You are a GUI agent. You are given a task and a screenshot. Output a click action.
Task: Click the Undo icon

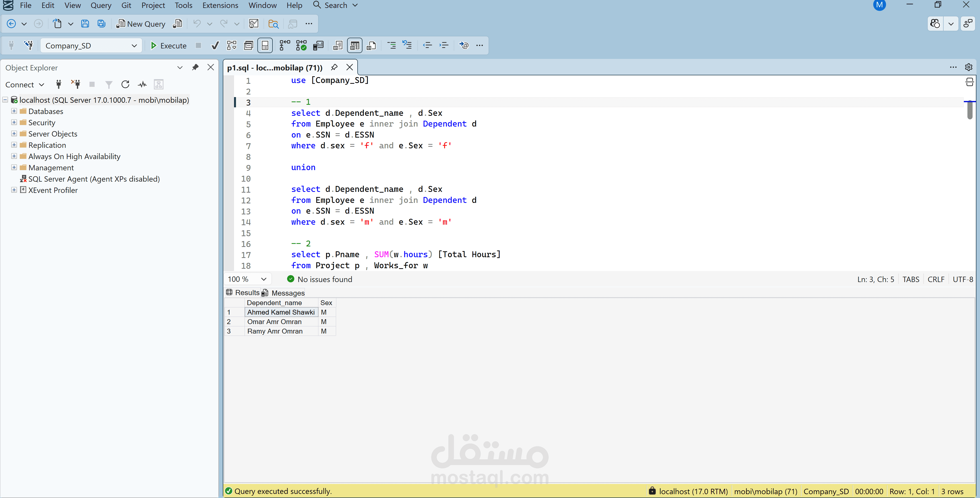[197, 24]
